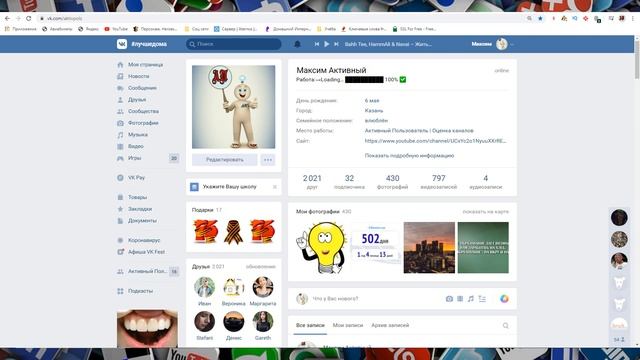Click показать на карте link
640x360 pixels.
pos(486,212)
